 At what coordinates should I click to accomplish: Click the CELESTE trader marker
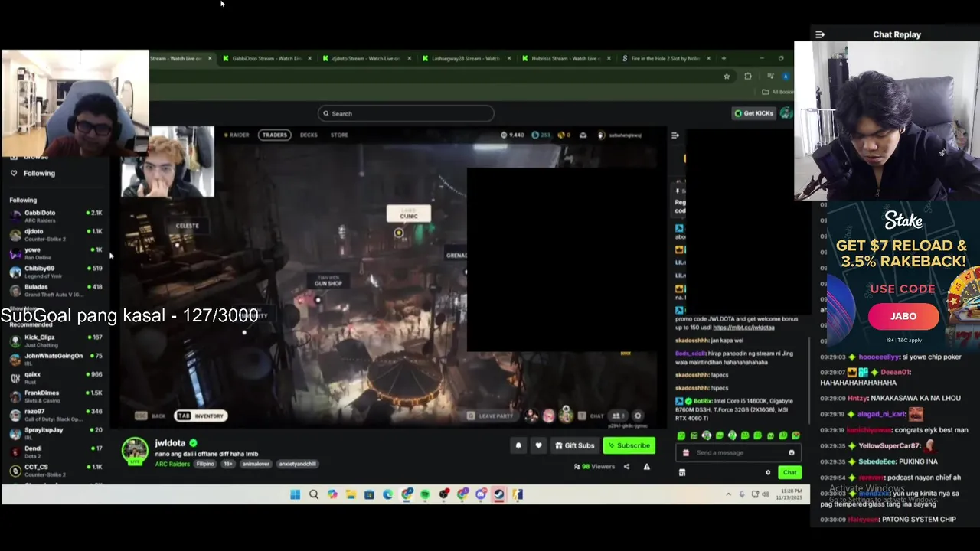(188, 226)
